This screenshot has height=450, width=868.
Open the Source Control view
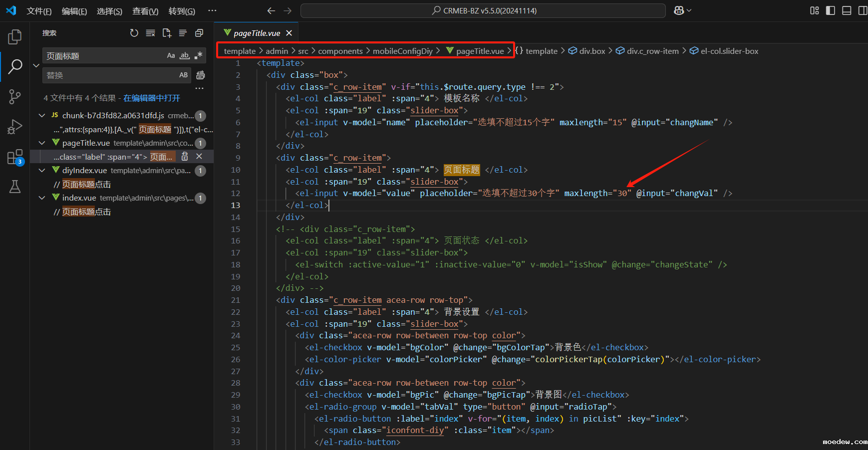(15, 97)
